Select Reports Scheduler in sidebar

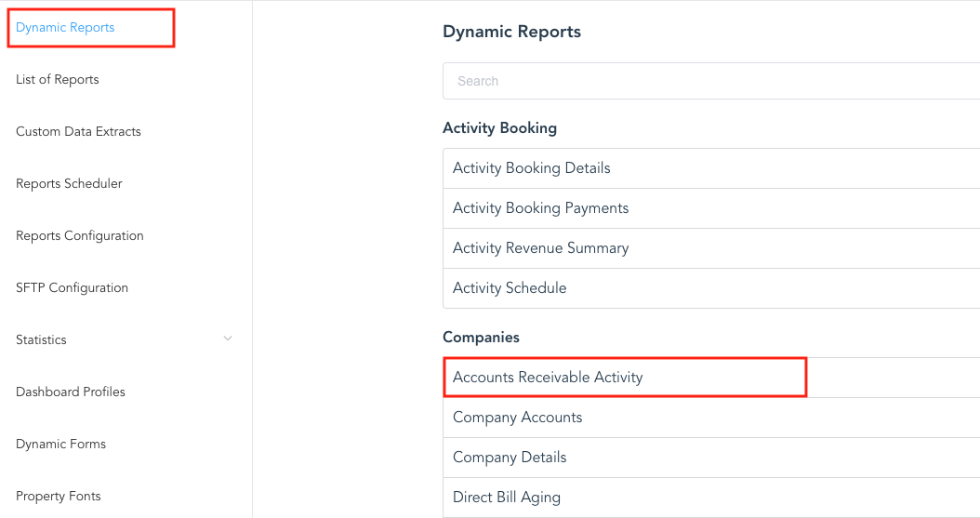(69, 184)
